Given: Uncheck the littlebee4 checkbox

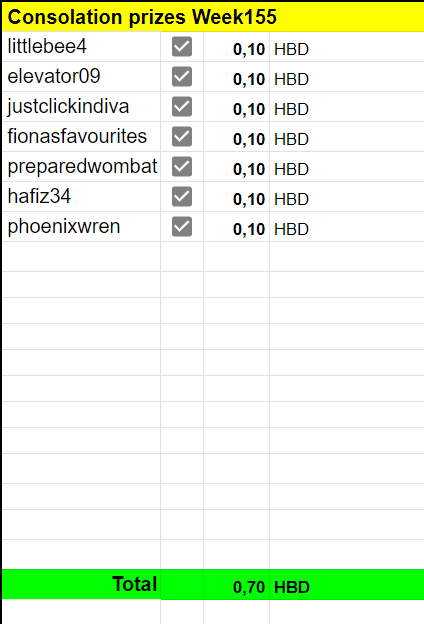Looking at the screenshot, I should pyautogui.click(x=182, y=47).
